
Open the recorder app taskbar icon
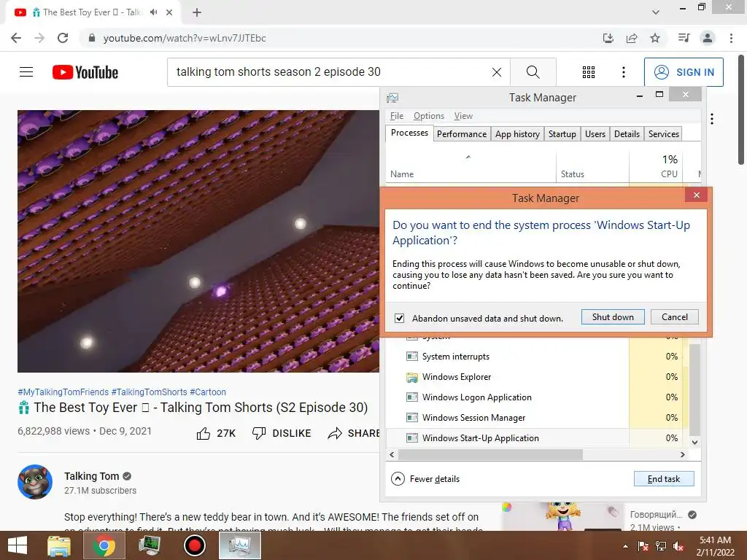[x=194, y=545]
